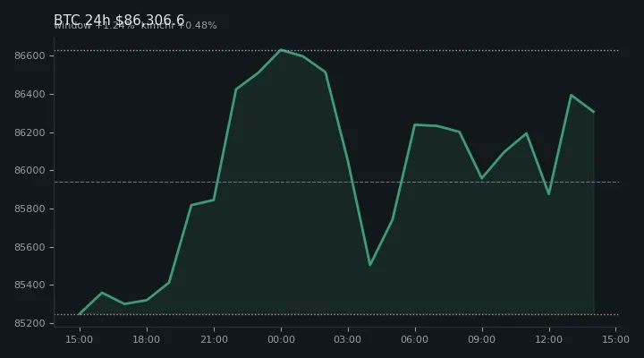
Task: Click the 86400 y-axis label
Action: [x=30, y=95]
